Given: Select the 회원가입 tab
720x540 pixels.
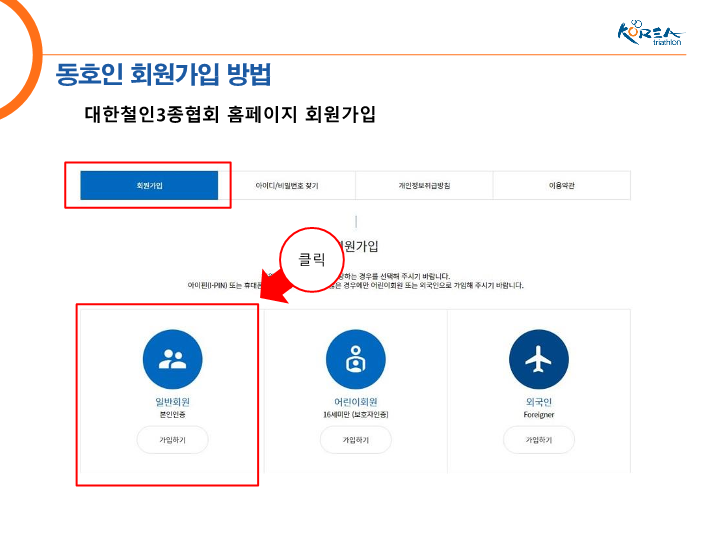Looking at the screenshot, I should coord(149,186).
